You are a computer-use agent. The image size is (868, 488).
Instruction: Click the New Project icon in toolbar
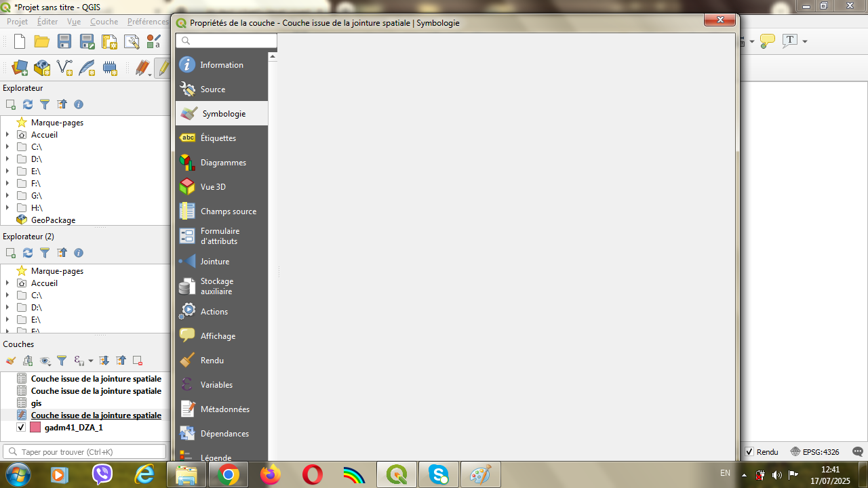tap(20, 41)
